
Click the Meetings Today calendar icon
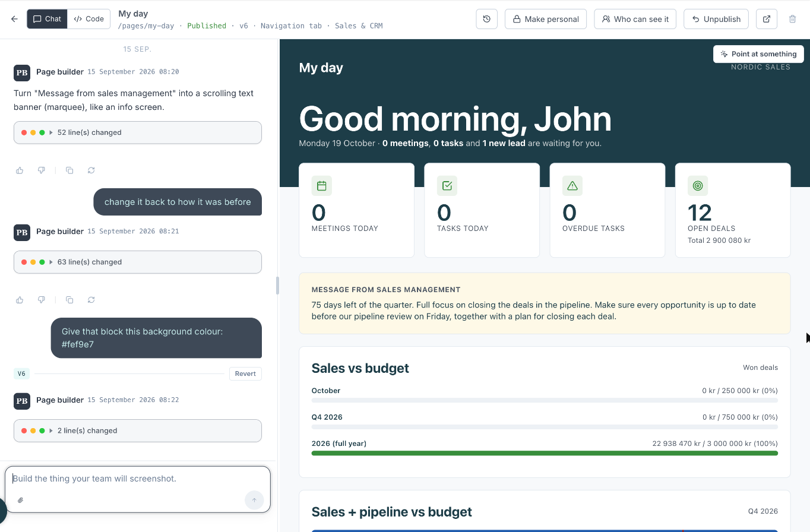coord(321,186)
